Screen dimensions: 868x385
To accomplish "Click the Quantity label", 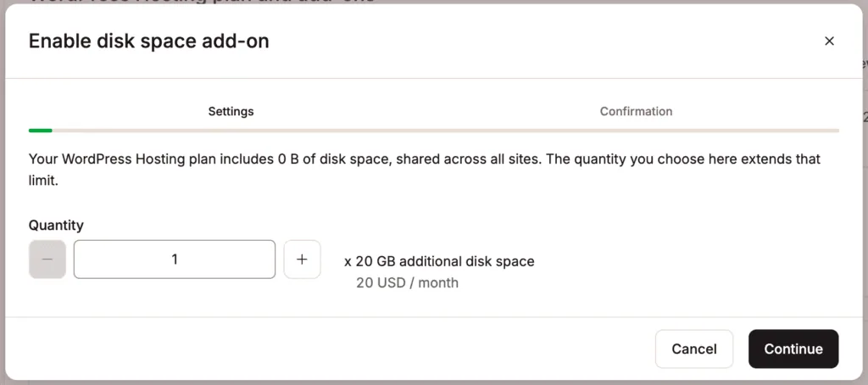I will pos(56,225).
